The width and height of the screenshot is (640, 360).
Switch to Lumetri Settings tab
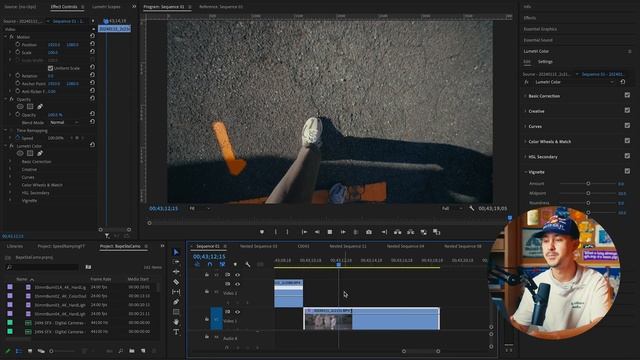[545, 62]
